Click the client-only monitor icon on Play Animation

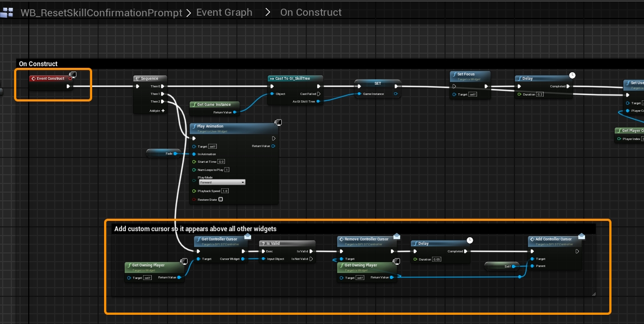(x=278, y=123)
